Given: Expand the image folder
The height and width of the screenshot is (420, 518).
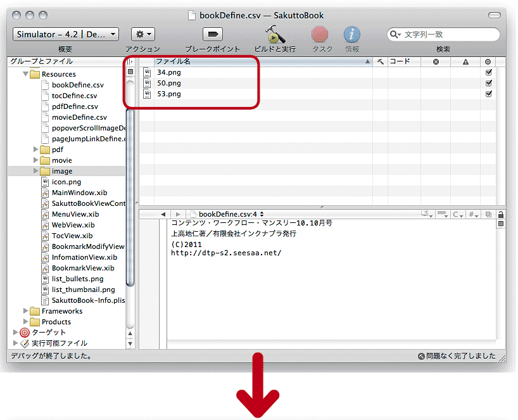Looking at the screenshot, I should tap(35, 171).
